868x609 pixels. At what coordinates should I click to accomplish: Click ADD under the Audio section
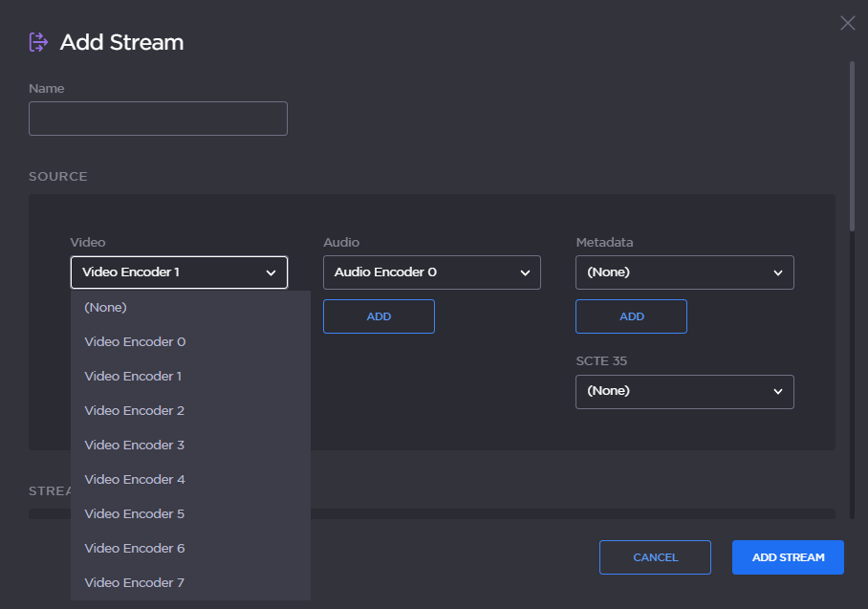click(379, 316)
